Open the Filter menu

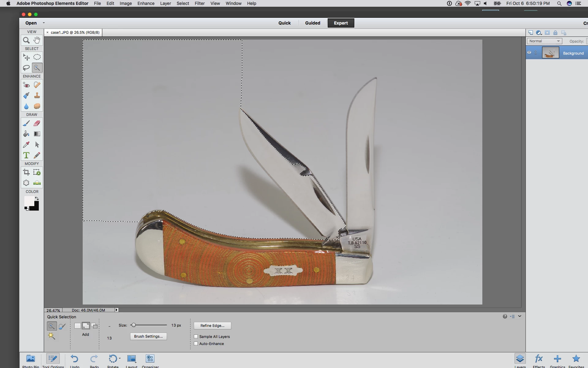click(x=200, y=3)
